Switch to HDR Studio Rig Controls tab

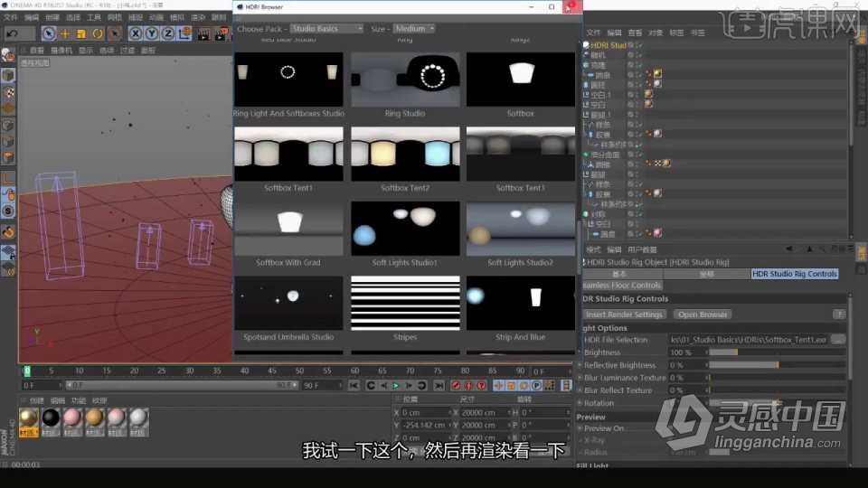click(795, 274)
